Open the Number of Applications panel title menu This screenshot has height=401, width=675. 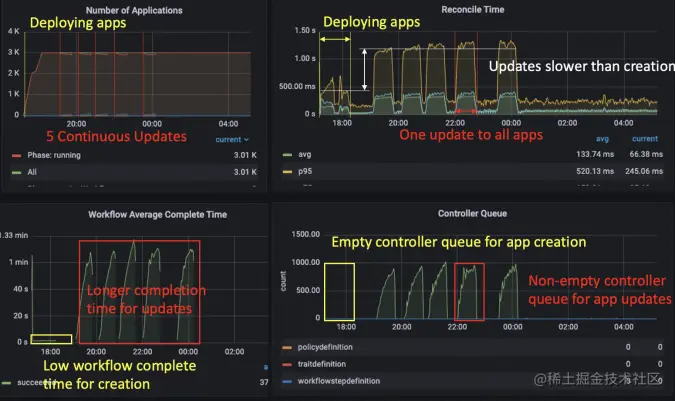(x=134, y=10)
